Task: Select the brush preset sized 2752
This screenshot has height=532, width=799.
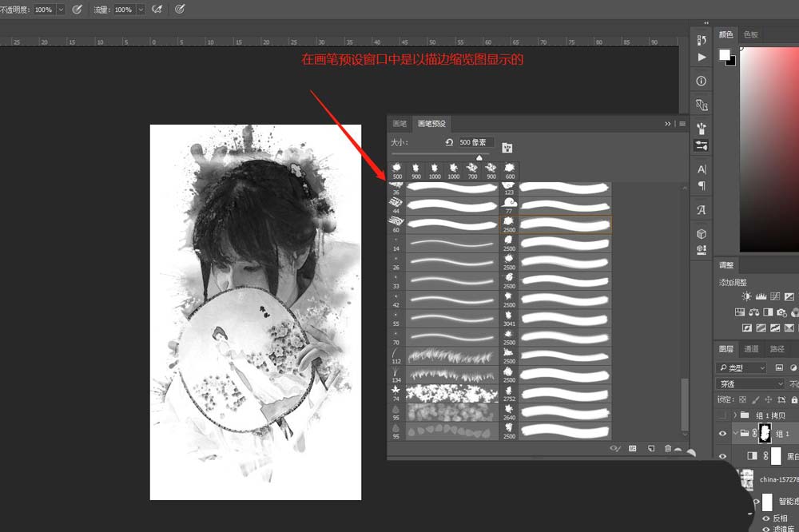Action: (556, 393)
